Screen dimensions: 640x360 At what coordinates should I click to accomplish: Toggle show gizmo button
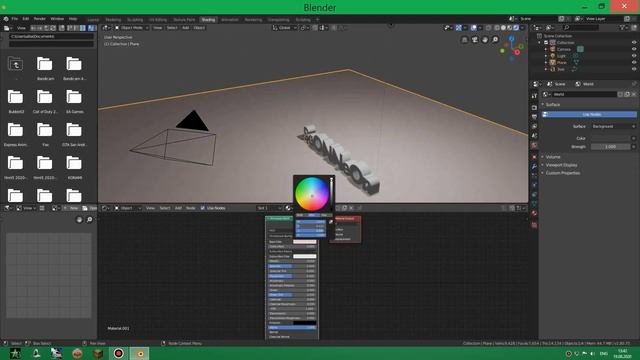point(459,28)
